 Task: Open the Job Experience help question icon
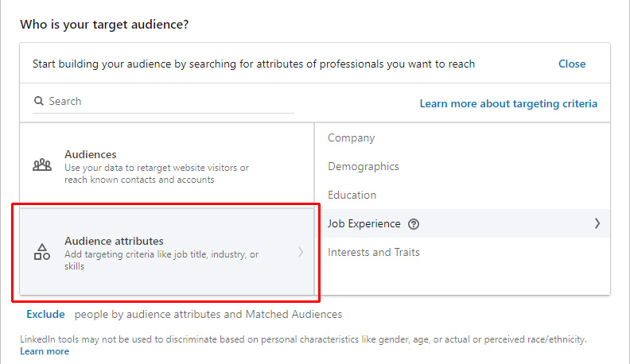click(x=414, y=224)
